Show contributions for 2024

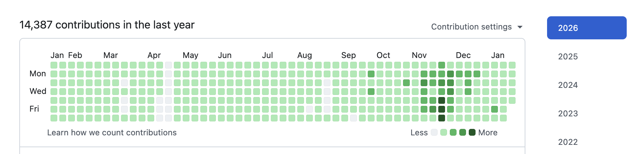[568, 85]
